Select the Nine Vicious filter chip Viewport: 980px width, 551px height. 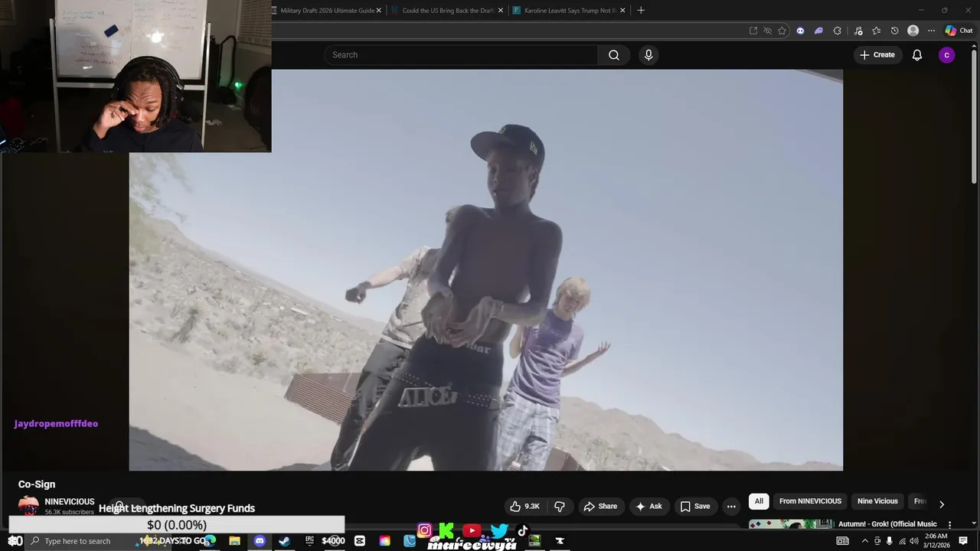[x=877, y=501]
